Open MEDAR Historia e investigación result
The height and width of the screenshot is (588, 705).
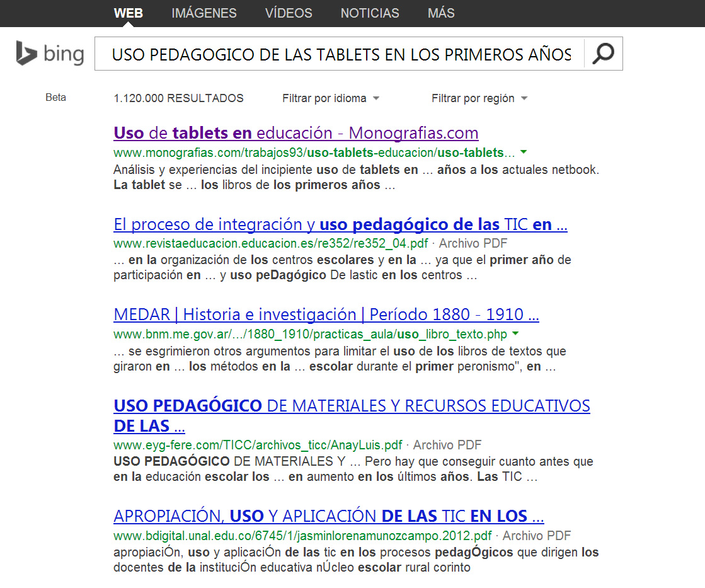coord(326,314)
